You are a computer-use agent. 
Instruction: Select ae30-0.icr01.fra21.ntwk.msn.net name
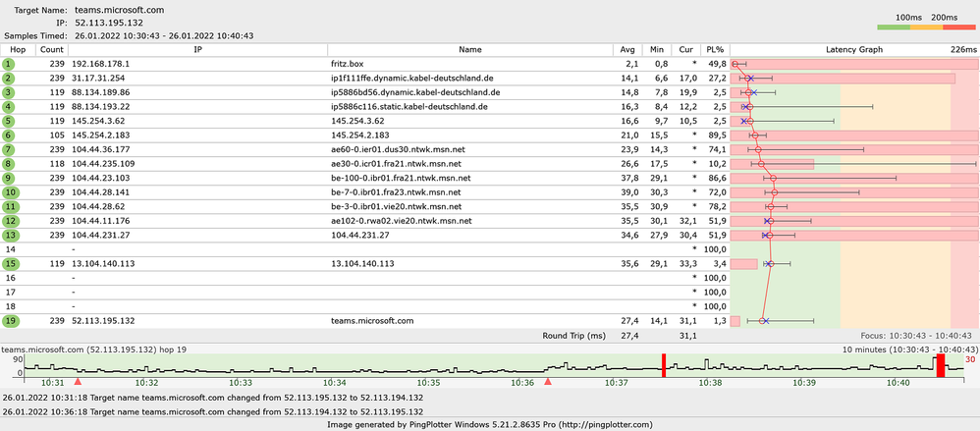pos(396,164)
